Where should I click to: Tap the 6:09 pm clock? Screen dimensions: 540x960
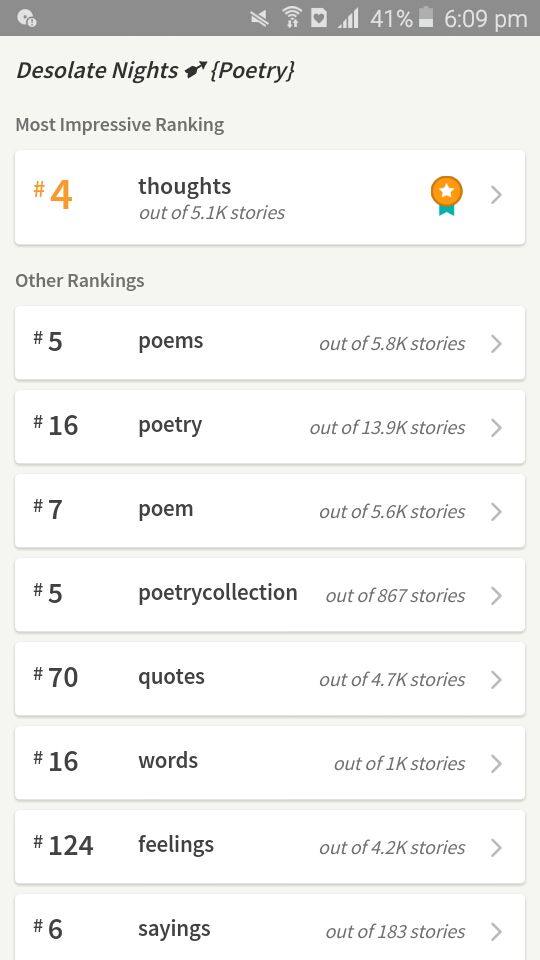point(486,19)
